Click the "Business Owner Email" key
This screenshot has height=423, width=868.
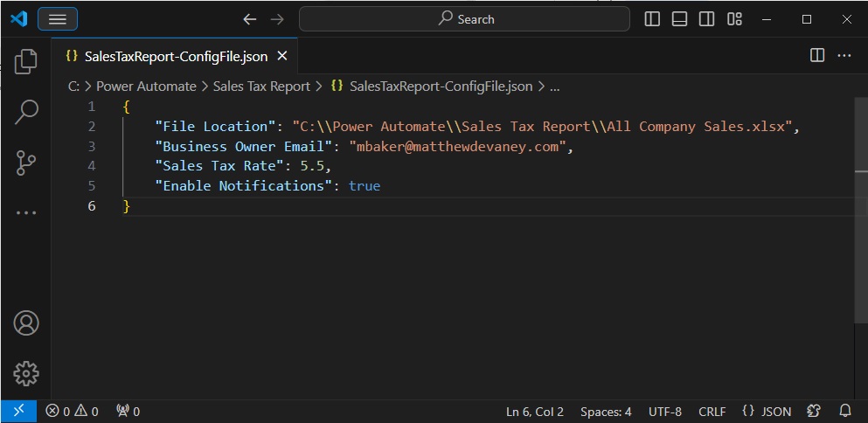244,146
